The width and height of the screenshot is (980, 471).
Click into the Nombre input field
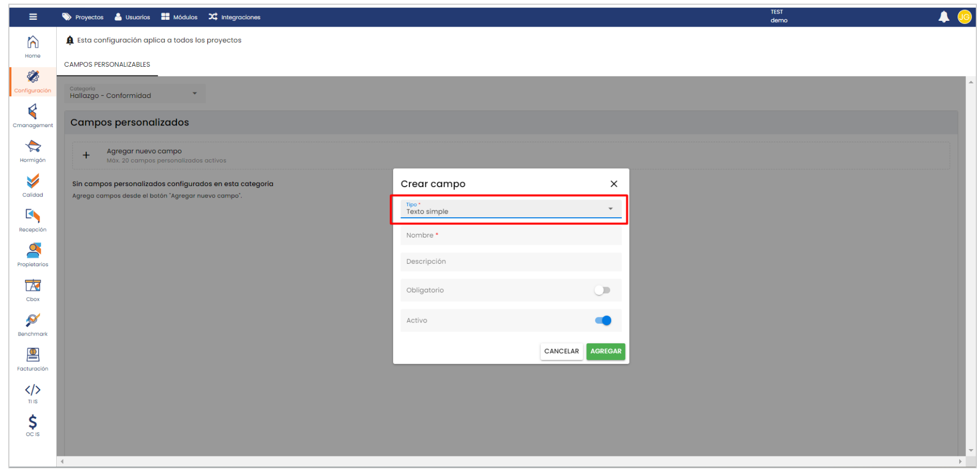coord(510,235)
